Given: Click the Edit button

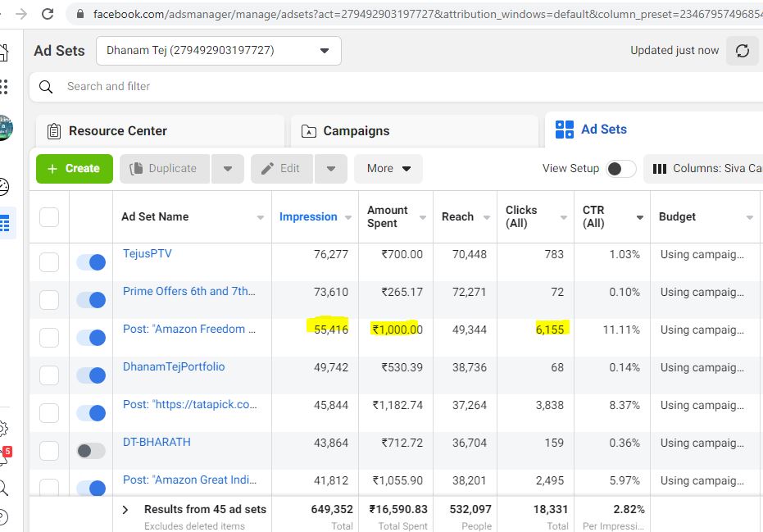Looking at the screenshot, I should pyautogui.click(x=282, y=169).
